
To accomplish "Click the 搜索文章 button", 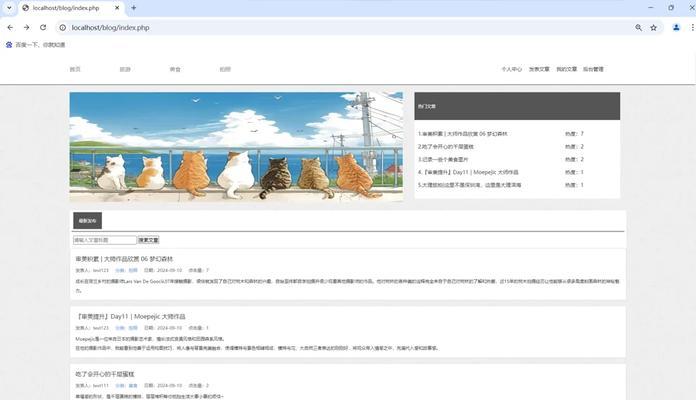I will [x=148, y=240].
